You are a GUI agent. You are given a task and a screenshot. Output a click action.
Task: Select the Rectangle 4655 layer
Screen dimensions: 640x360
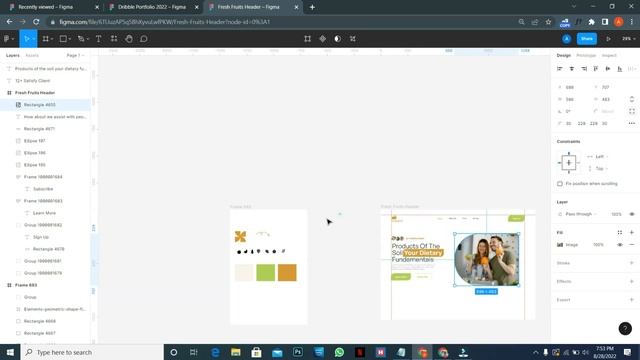pos(45,104)
